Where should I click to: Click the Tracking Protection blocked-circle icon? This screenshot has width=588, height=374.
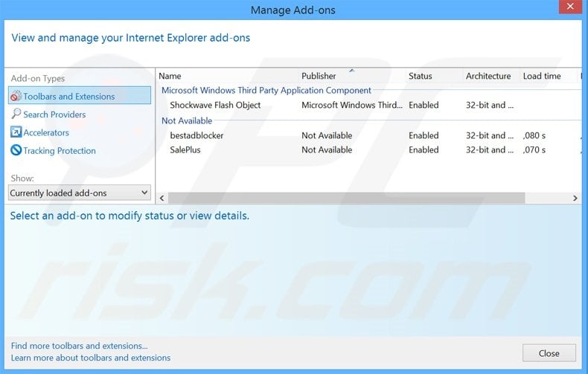pos(16,150)
